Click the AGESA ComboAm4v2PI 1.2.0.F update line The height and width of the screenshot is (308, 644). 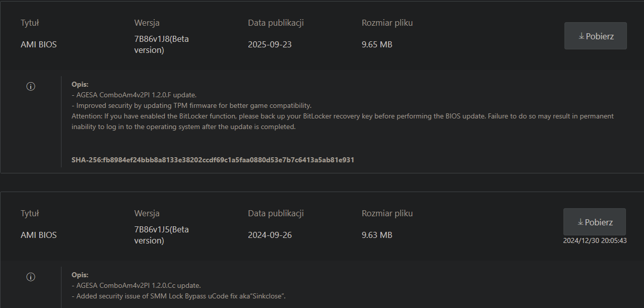(134, 95)
